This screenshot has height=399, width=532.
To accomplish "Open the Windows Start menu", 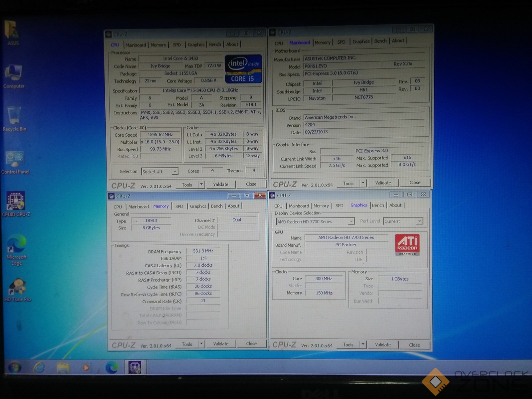I will (x=14, y=367).
